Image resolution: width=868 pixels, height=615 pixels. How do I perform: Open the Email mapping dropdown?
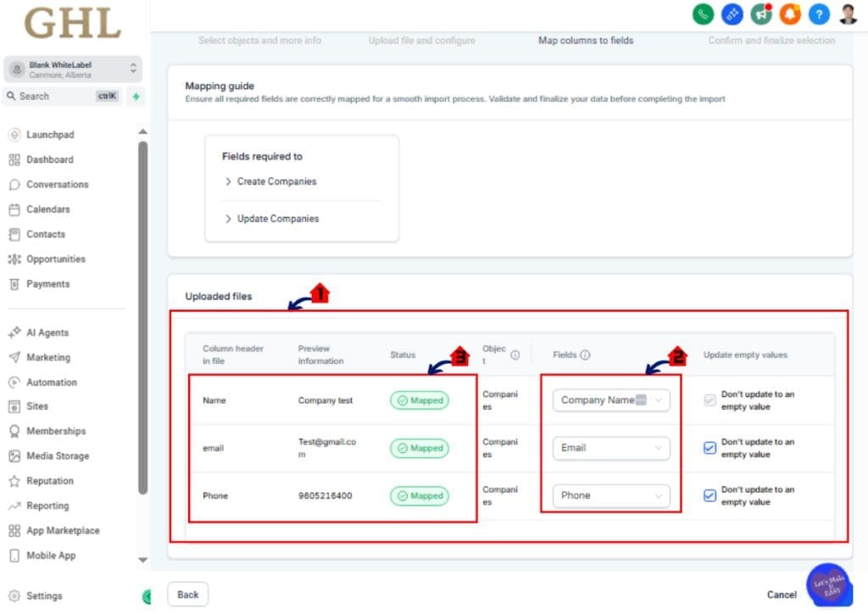610,448
